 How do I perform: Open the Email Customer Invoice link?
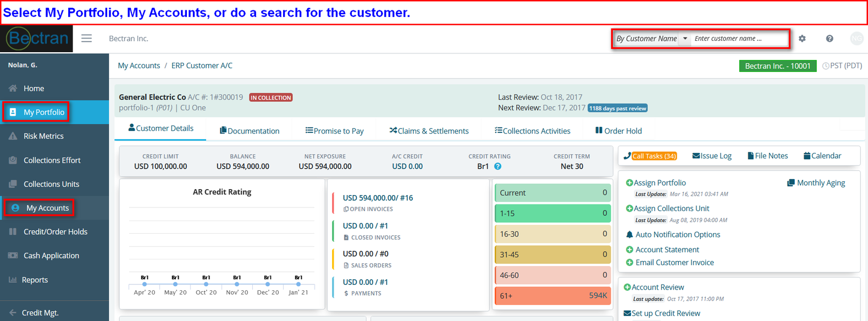[675, 263]
